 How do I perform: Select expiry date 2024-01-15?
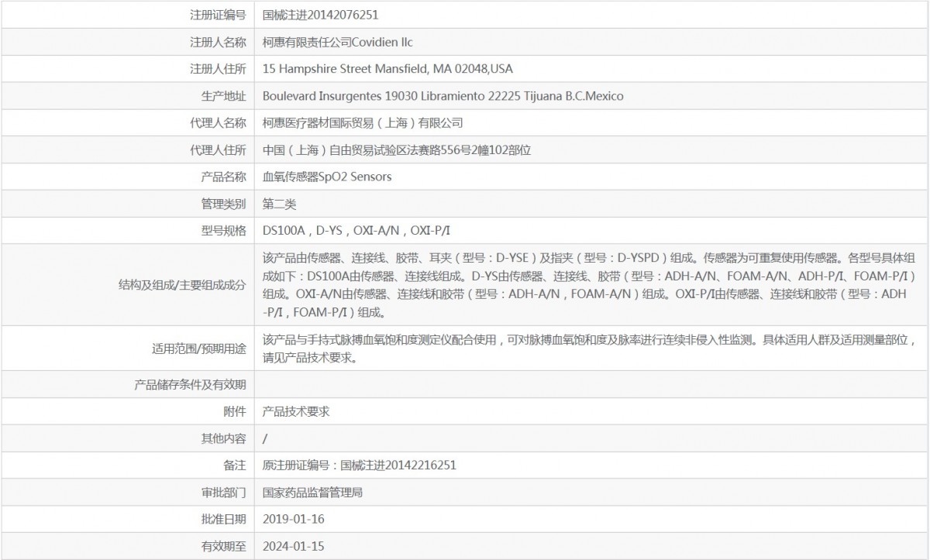click(x=294, y=546)
